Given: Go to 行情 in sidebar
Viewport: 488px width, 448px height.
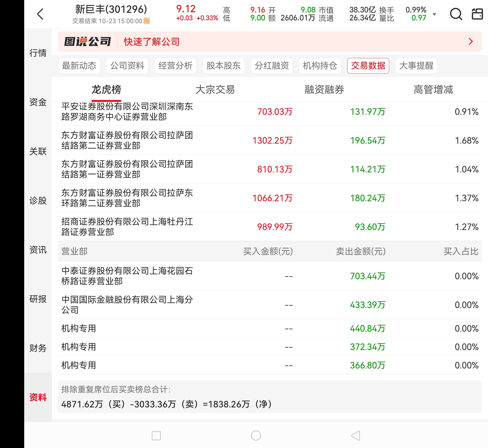Looking at the screenshot, I should (38, 53).
